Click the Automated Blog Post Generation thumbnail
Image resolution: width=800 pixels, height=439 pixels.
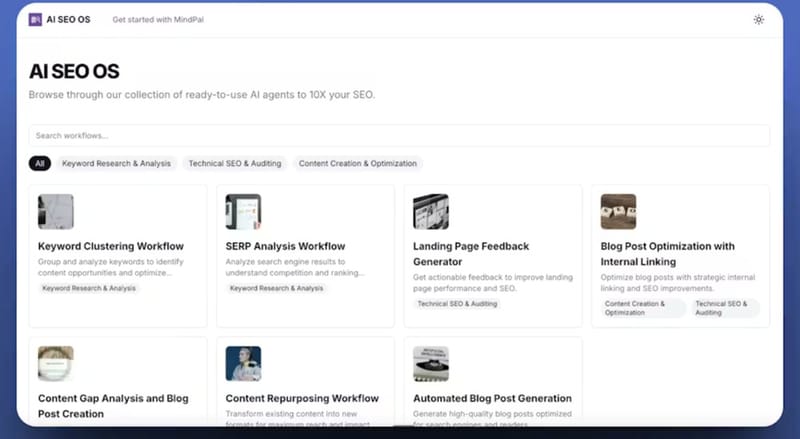pos(431,363)
